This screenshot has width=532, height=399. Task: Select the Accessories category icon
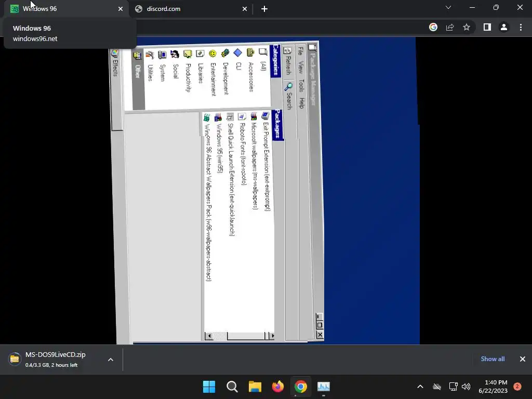click(250, 52)
